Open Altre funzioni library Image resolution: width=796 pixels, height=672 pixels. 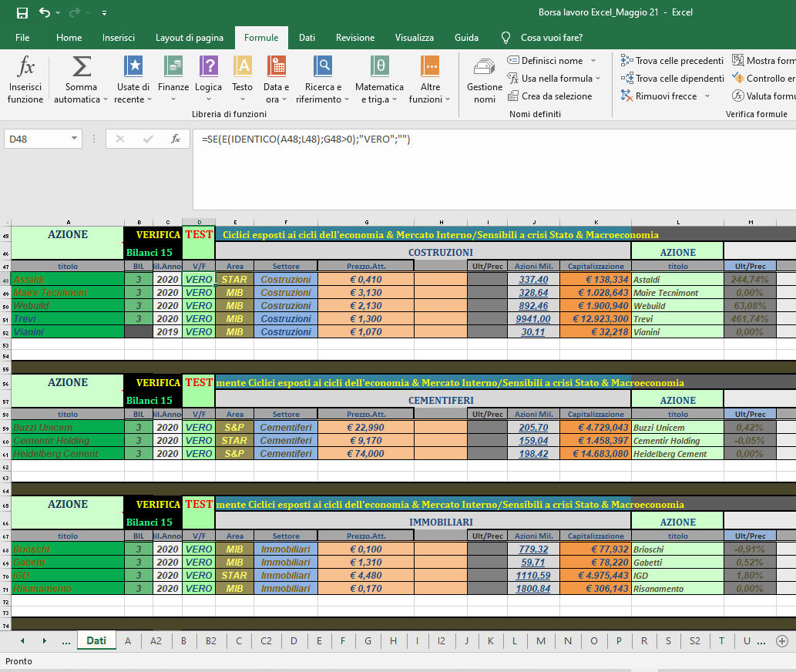coord(430,79)
